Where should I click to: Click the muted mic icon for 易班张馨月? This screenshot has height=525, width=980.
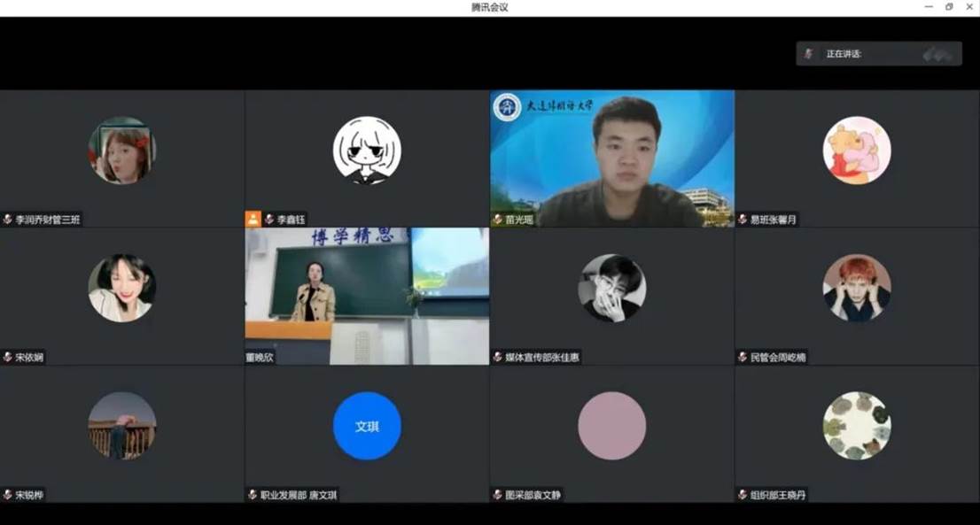pyautogui.click(x=743, y=220)
